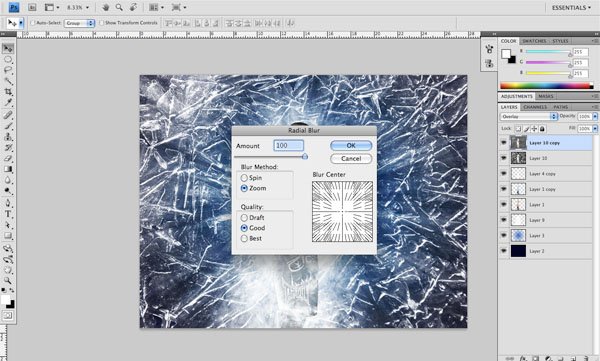This screenshot has width=600, height=361.
Task: Switch to the Channels tab
Action: coord(535,107)
